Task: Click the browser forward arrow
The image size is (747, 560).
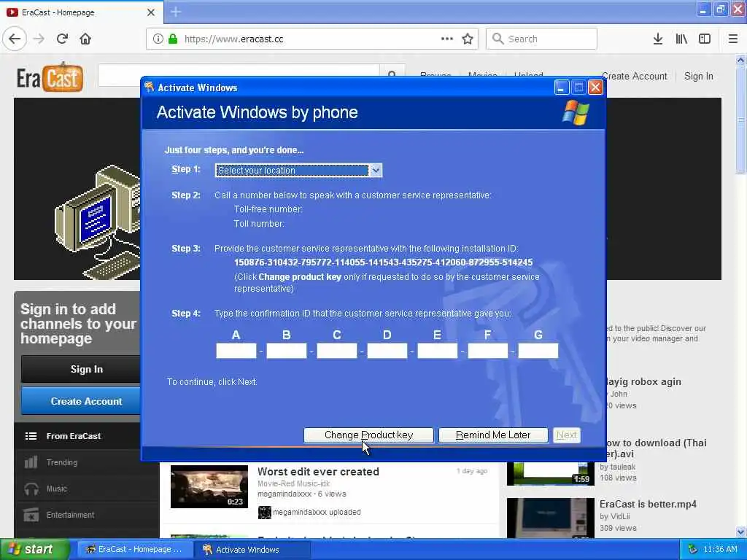Action: 39,39
